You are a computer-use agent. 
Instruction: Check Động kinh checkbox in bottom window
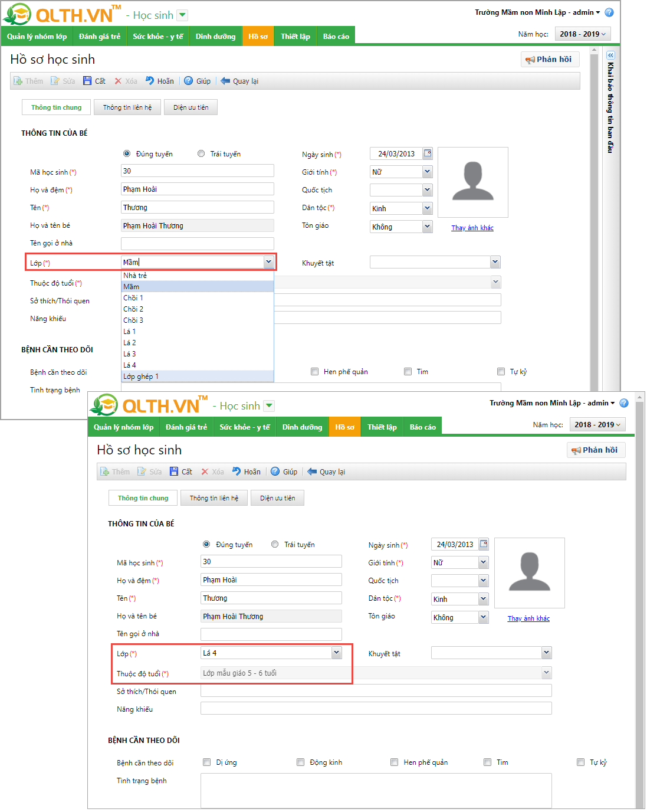301,762
